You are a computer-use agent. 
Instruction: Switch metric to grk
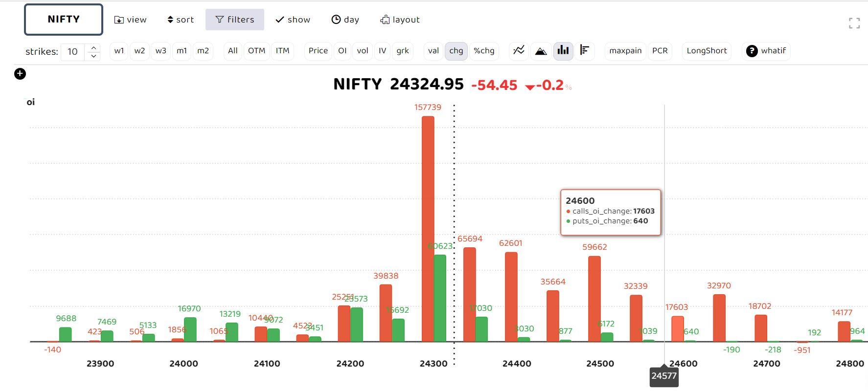pos(403,51)
